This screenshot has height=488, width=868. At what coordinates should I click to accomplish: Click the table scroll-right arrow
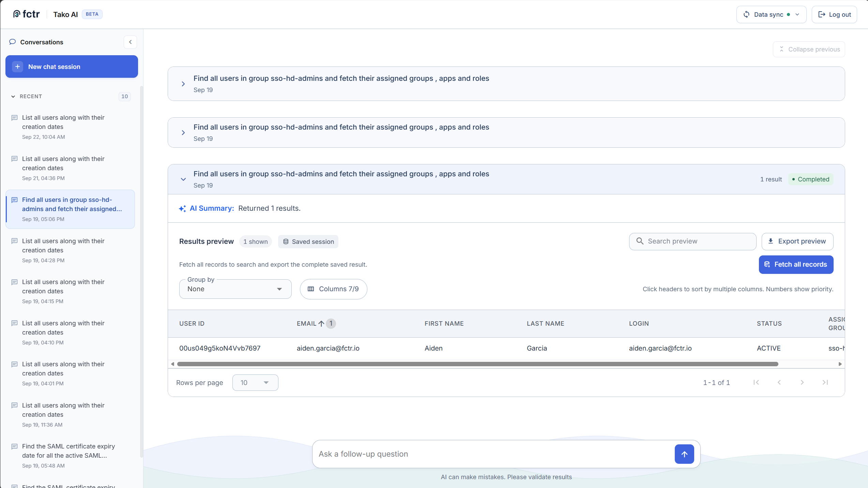click(840, 364)
